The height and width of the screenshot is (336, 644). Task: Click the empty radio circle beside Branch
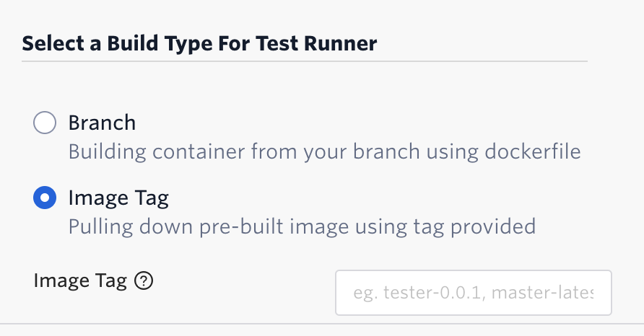click(x=45, y=123)
